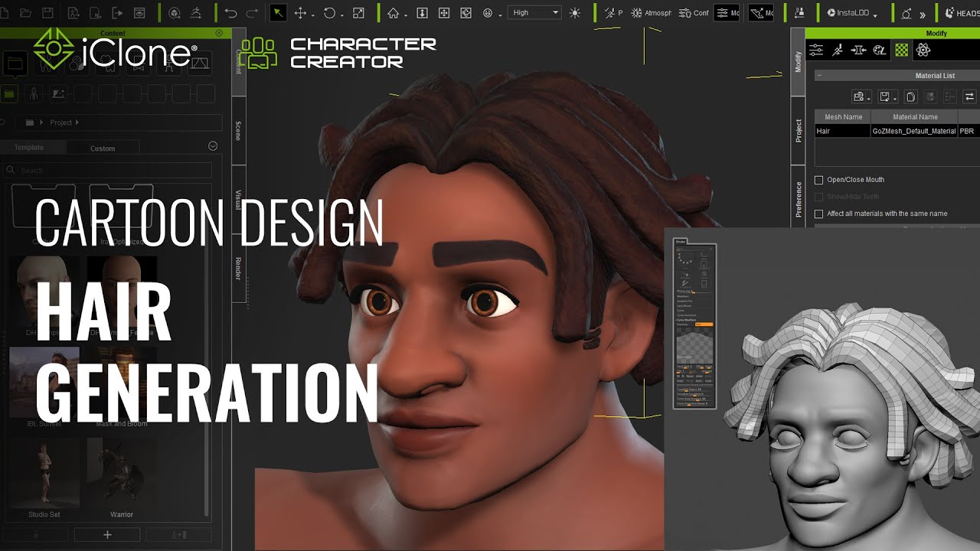Screen dimensions: 980x551
Task: Open the Load Material dropdown arrow
Action: [x=869, y=99]
